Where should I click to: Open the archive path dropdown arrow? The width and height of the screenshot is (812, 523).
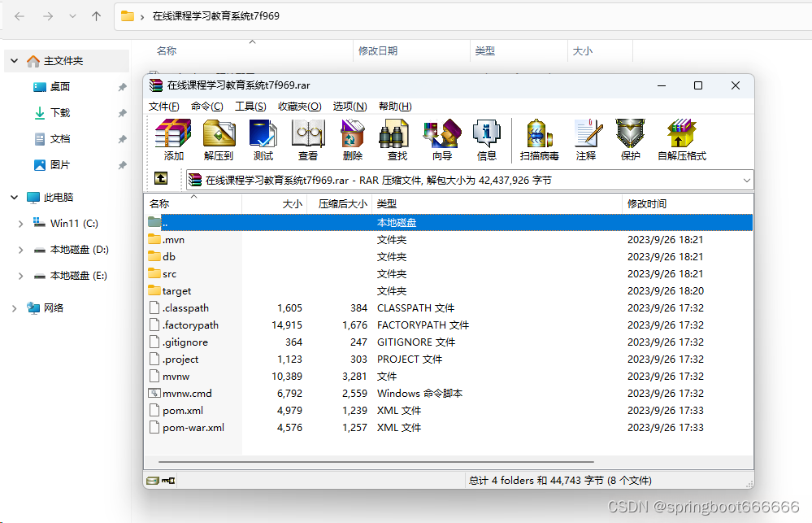tap(746, 181)
